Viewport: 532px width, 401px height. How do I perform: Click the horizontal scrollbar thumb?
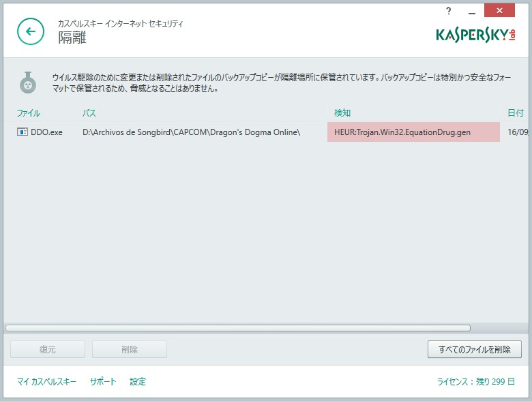tap(238, 328)
